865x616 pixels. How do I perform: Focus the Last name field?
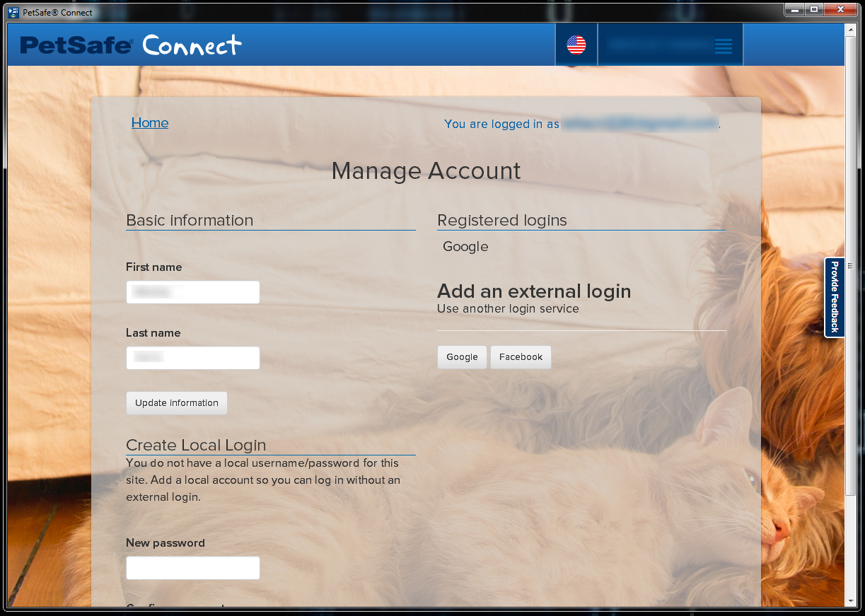point(193,358)
